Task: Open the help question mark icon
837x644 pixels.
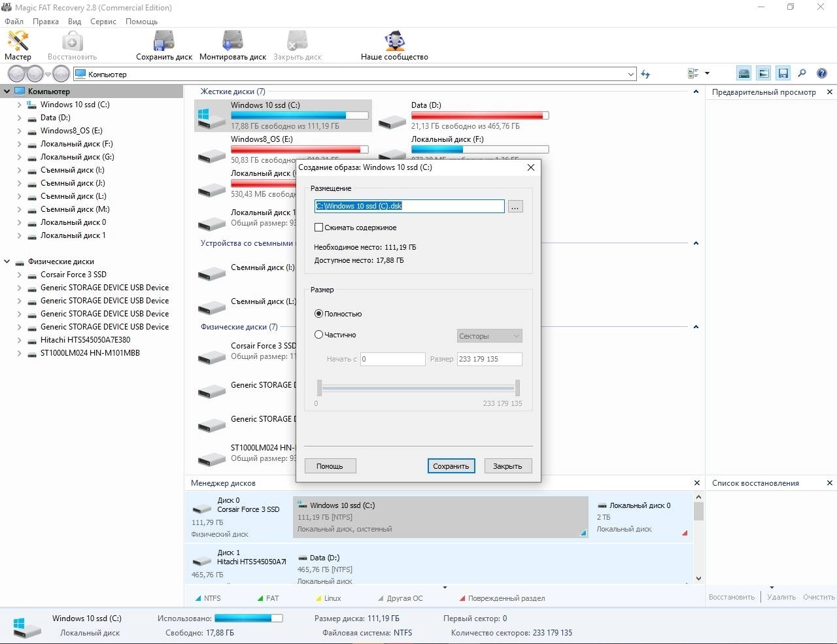Action: (x=822, y=74)
